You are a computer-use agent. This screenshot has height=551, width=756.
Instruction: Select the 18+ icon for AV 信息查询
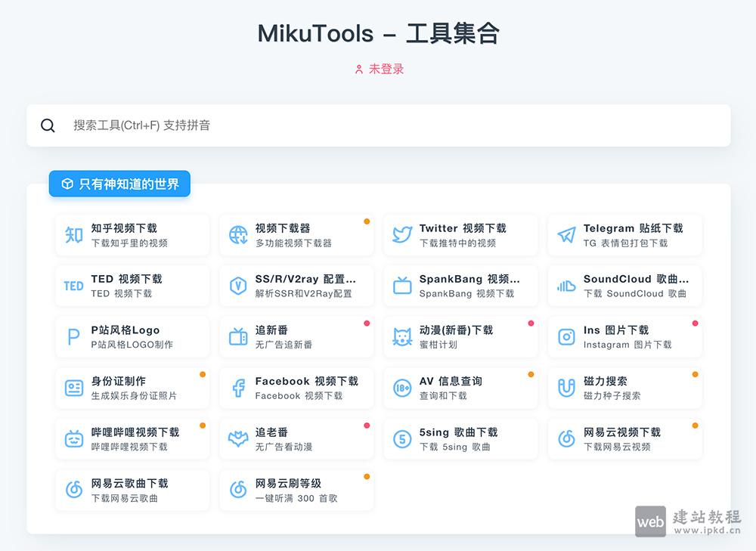(x=400, y=388)
